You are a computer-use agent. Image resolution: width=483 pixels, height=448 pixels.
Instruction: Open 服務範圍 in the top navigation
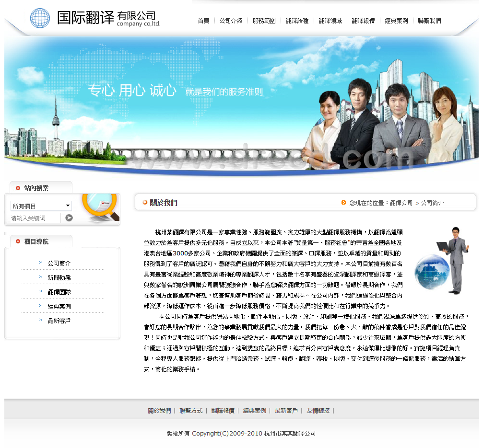(264, 21)
